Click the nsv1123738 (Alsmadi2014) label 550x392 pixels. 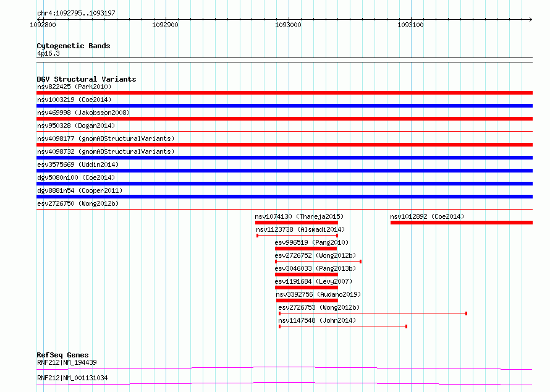300,229
